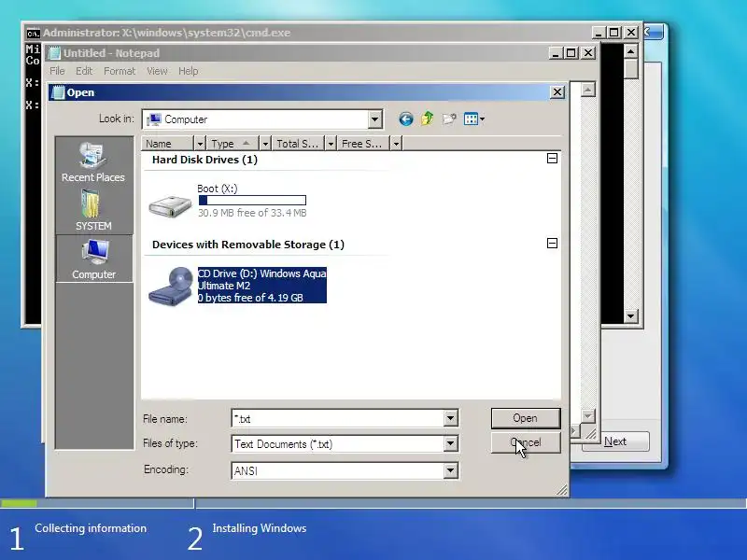Sort by Type column header
Image resolution: width=747 pixels, height=560 pixels.
coord(233,144)
